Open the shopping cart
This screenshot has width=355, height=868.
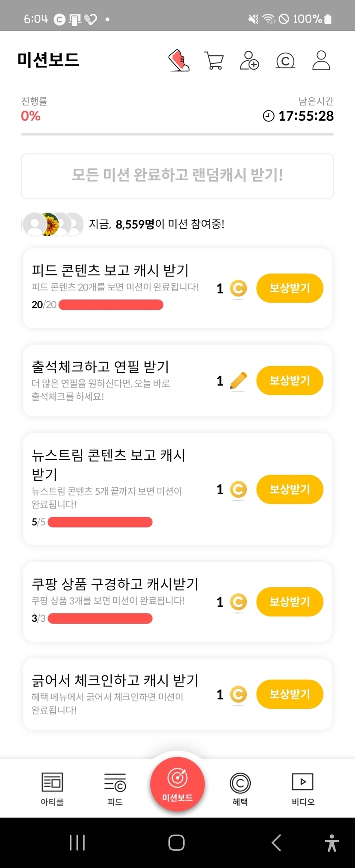coord(214,60)
